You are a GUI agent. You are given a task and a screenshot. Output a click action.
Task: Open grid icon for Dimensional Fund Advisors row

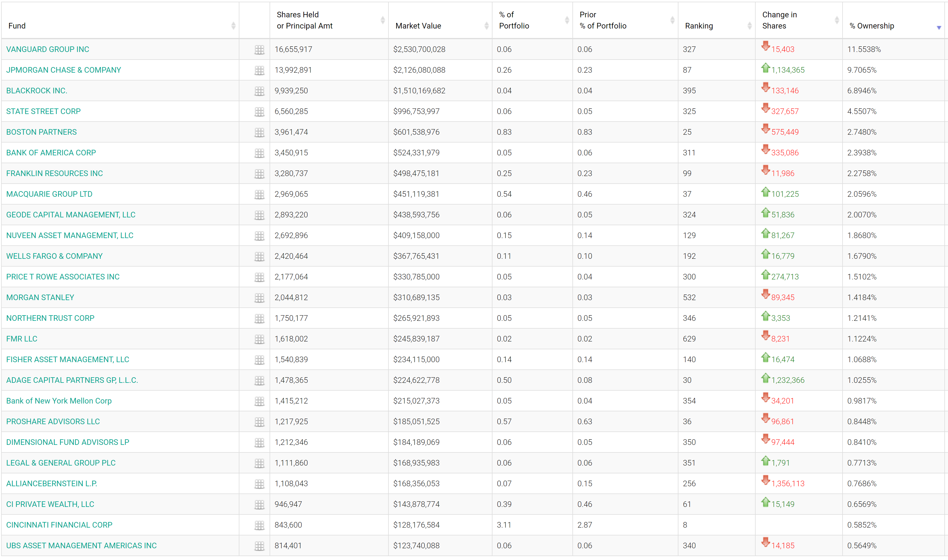pyautogui.click(x=259, y=443)
